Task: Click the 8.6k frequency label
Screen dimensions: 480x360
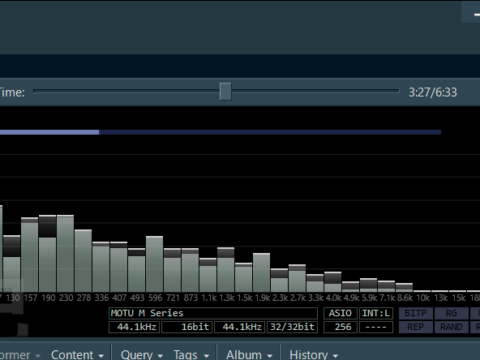Action: [405, 298]
